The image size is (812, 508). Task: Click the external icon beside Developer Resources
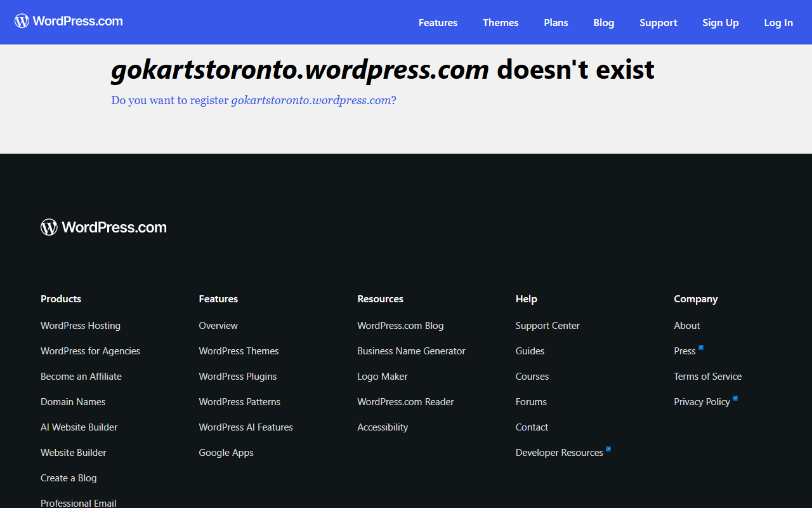click(608, 449)
